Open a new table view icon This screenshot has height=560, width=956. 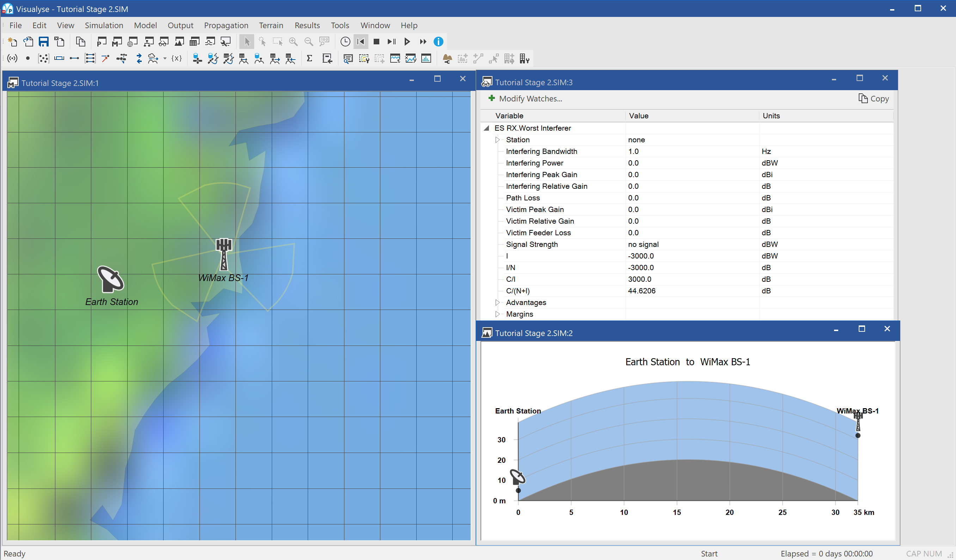tap(195, 41)
